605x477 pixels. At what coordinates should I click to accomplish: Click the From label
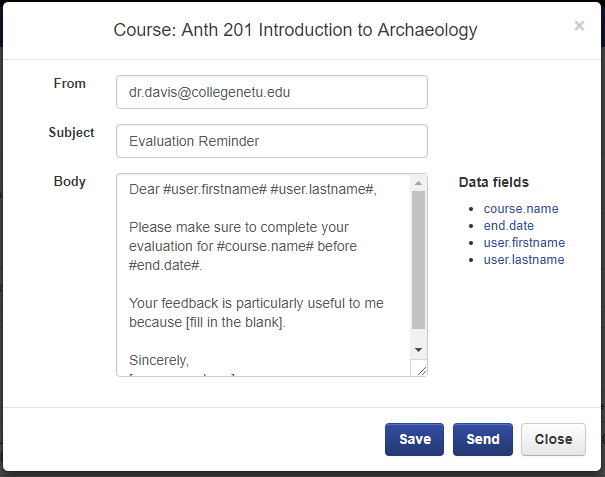pos(70,84)
